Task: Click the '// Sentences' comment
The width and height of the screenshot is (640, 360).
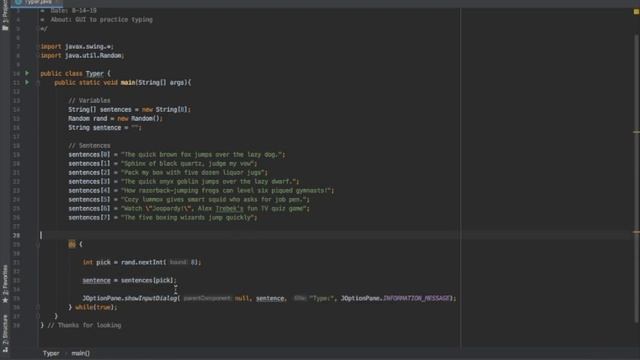Action: point(89,146)
